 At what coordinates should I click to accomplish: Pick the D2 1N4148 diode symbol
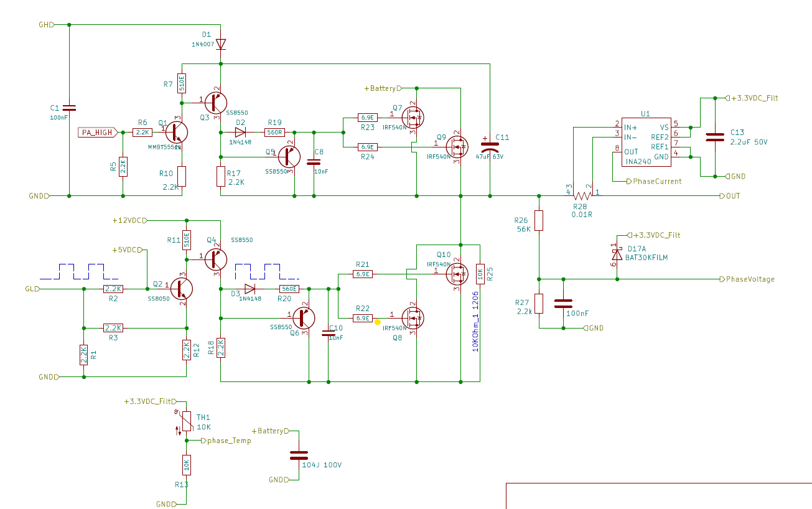click(x=241, y=132)
